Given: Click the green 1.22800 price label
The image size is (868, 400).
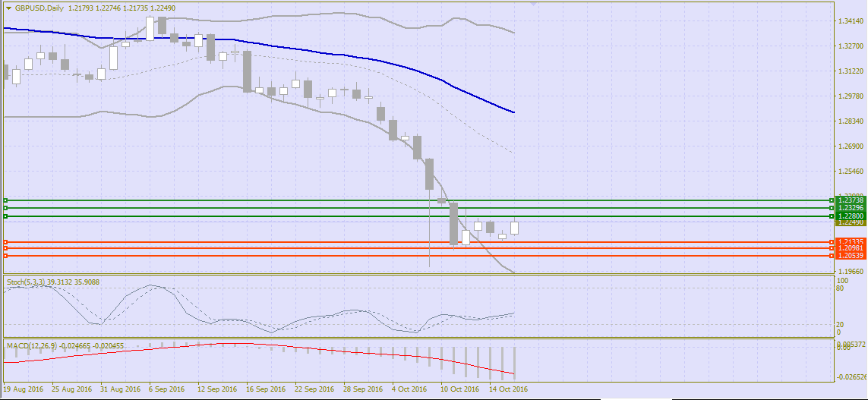Looking at the screenshot, I should 851,216.
